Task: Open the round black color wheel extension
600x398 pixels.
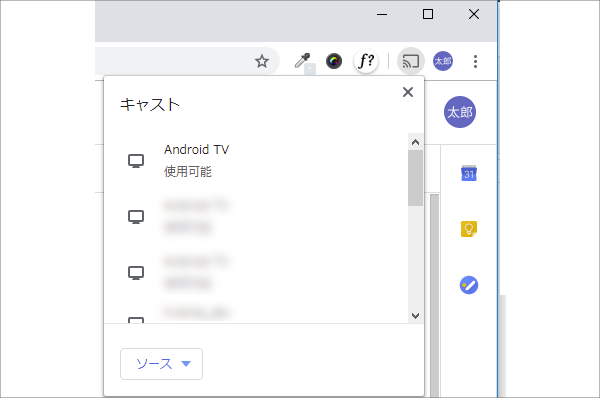Action: pos(334,61)
